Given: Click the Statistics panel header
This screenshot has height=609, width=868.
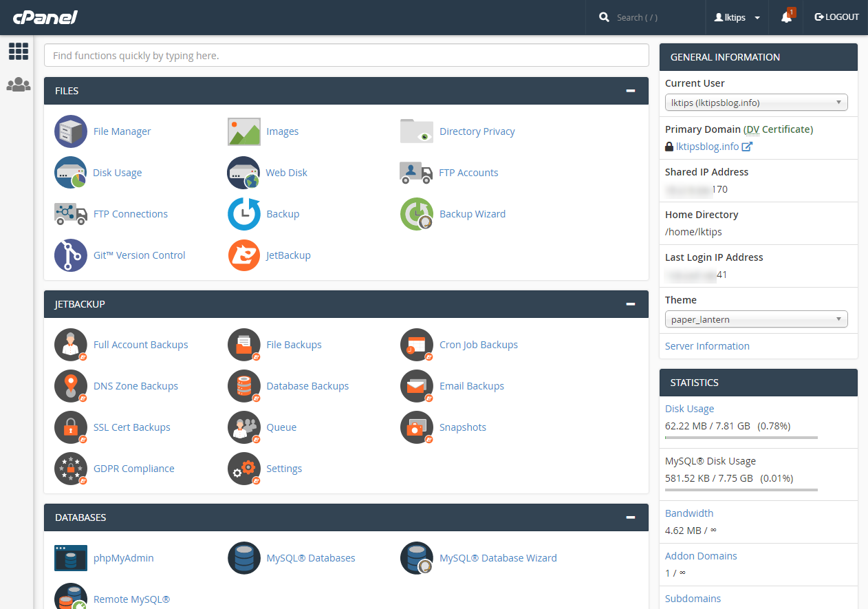Looking at the screenshot, I should click(759, 383).
